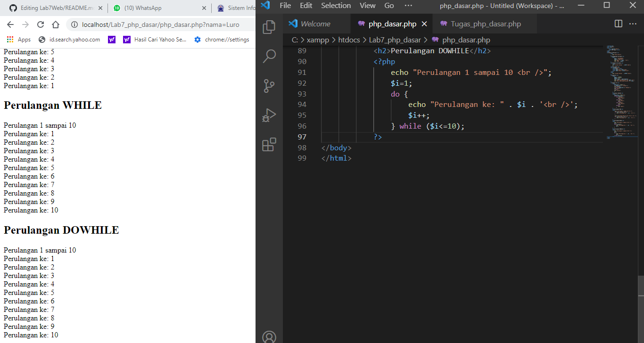Image resolution: width=644 pixels, height=343 pixels.
Task: Click the do { statement on line 93
Action: tap(399, 94)
